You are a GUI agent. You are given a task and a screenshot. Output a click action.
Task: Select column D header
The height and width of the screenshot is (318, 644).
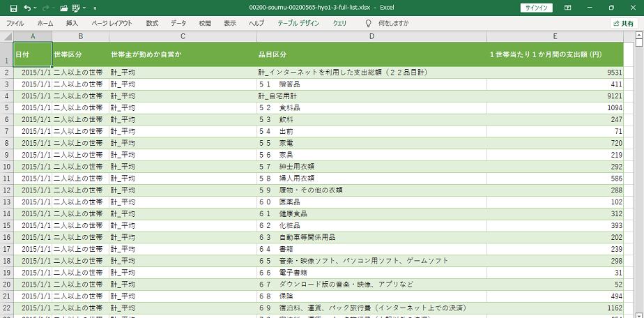pyautogui.click(x=371, y=36)
